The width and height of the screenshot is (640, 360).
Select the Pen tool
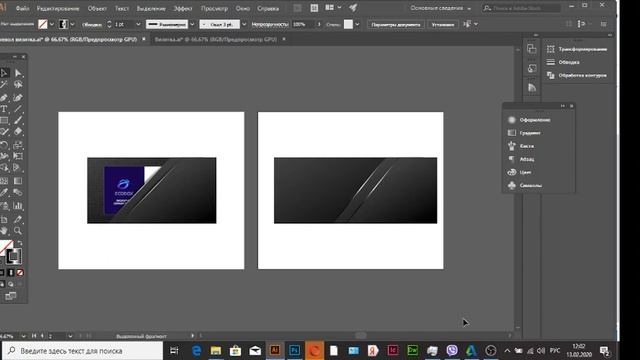[4, 98]
